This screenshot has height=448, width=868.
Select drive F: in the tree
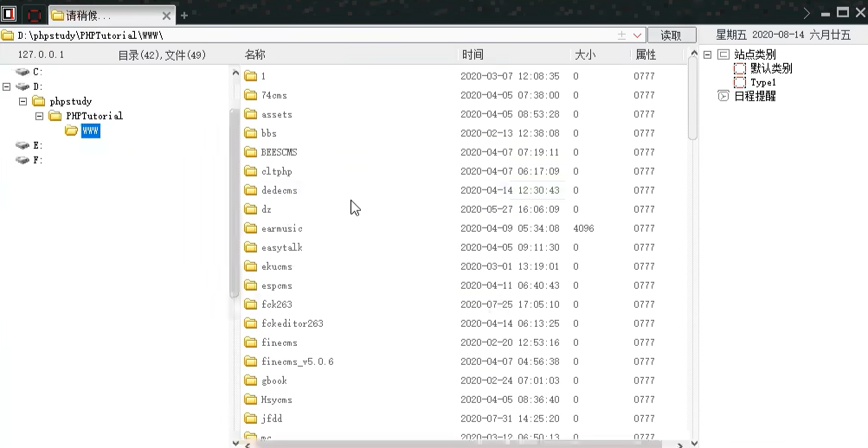tap(37, 160)
